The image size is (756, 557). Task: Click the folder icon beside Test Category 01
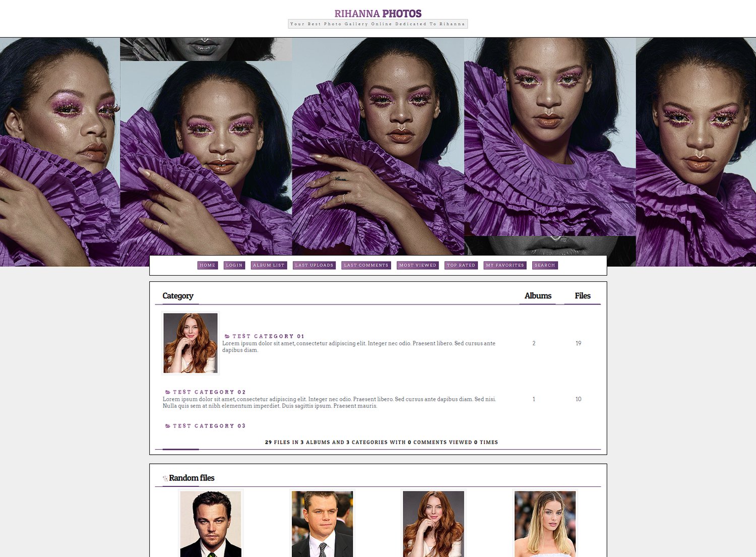227,336
